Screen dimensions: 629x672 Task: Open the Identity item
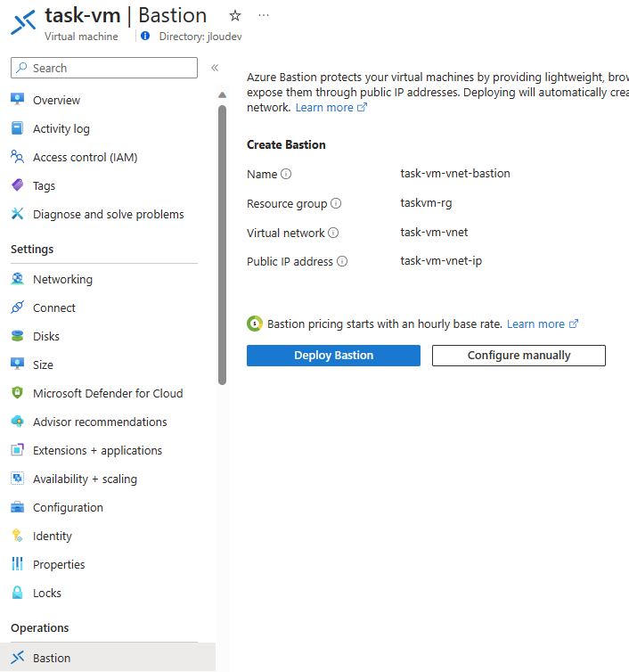[53, 537]
